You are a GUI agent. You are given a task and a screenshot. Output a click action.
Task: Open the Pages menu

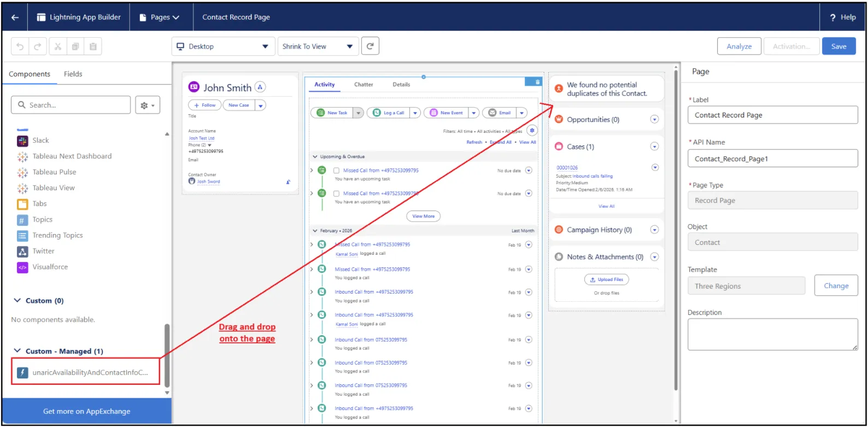click(x=160, y=17)
